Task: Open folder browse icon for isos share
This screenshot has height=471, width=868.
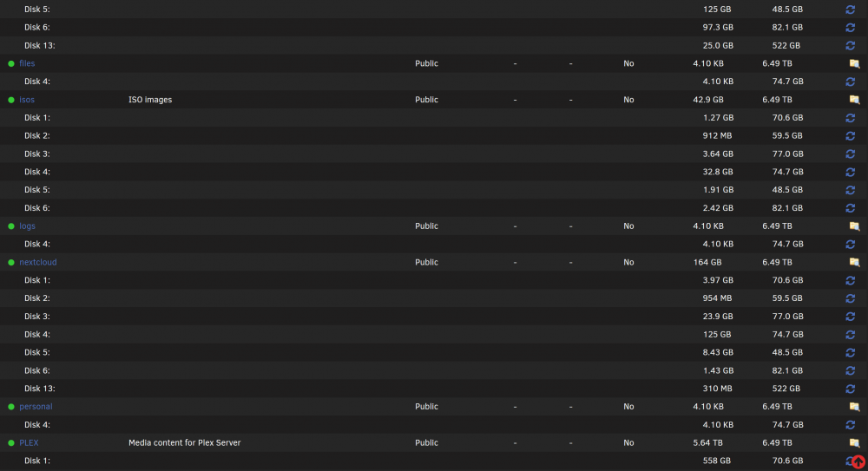Action: (854, 100)
